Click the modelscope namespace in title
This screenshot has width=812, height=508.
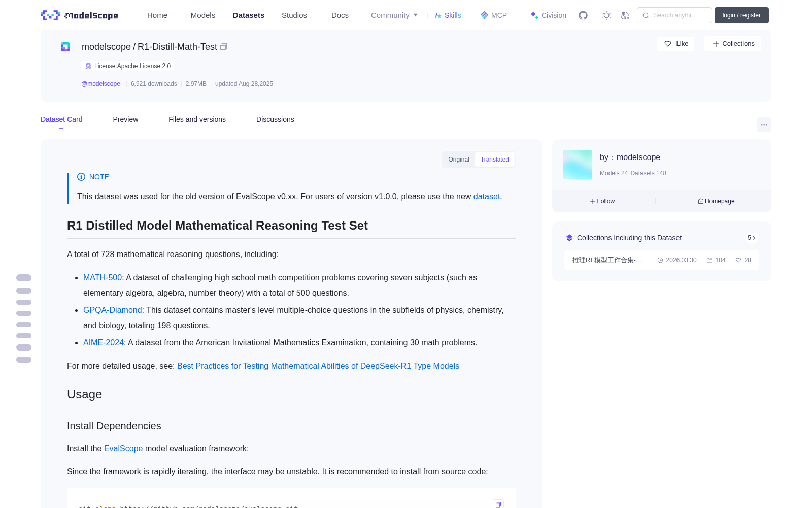click(106, 47)
